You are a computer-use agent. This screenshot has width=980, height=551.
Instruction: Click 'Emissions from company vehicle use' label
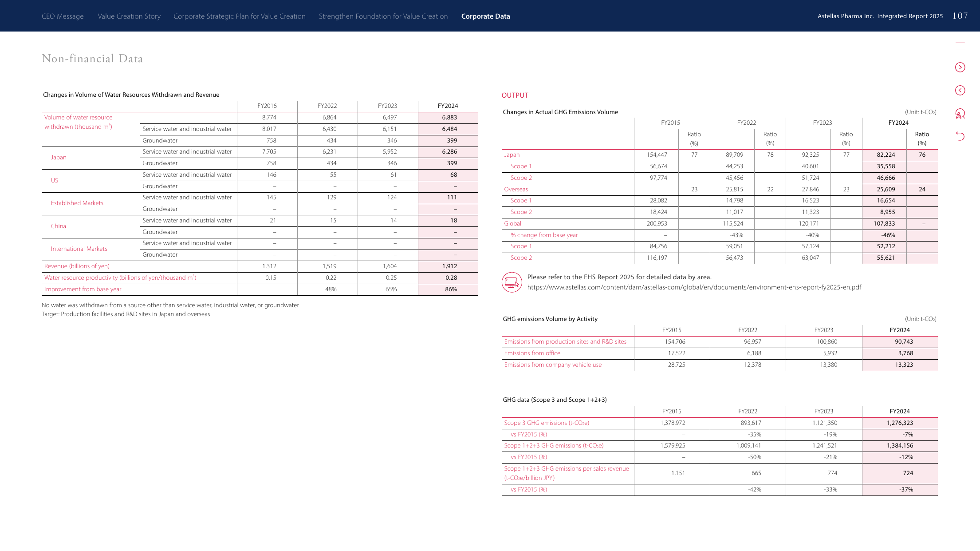coord(553,365)
